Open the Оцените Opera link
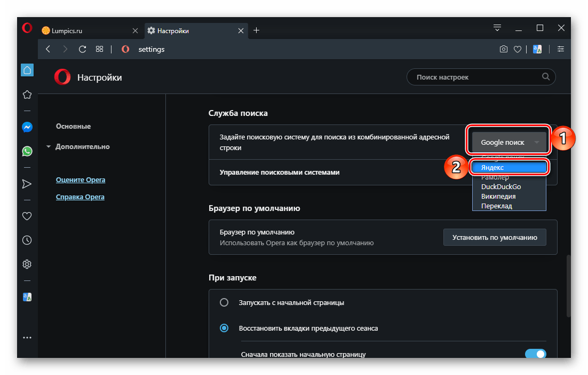Viewport: 588px width, 375px height. (x=81, y=180)
